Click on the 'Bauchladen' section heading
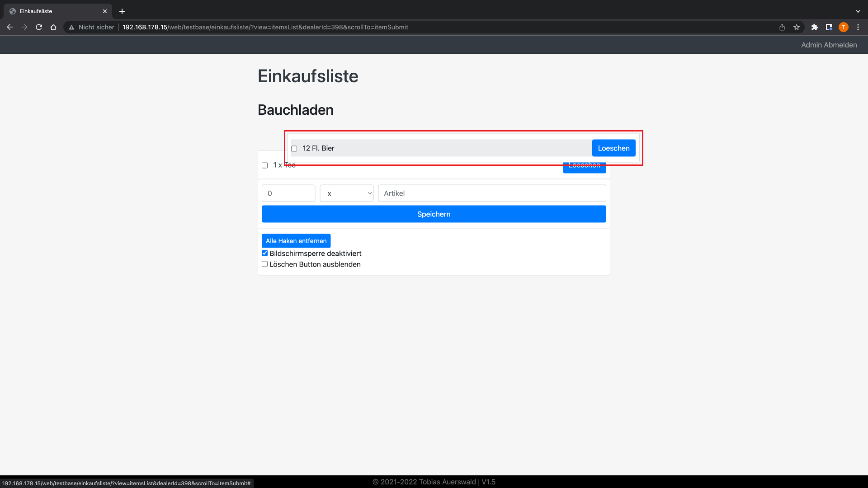Image resolution: width=868 pixels, height=488 pixels. point(295,109)
